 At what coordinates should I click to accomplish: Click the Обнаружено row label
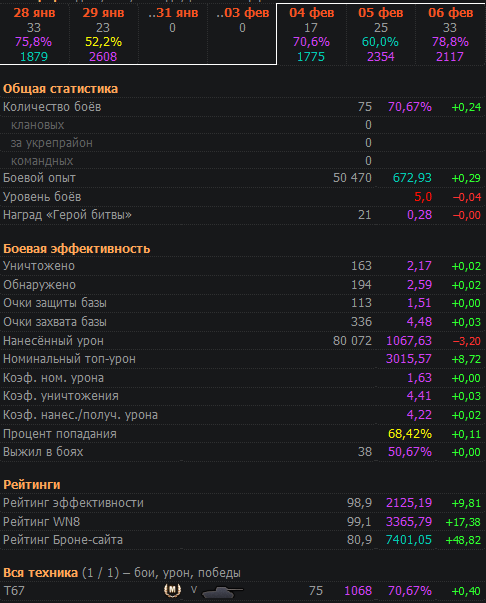(x=39, y=285)
